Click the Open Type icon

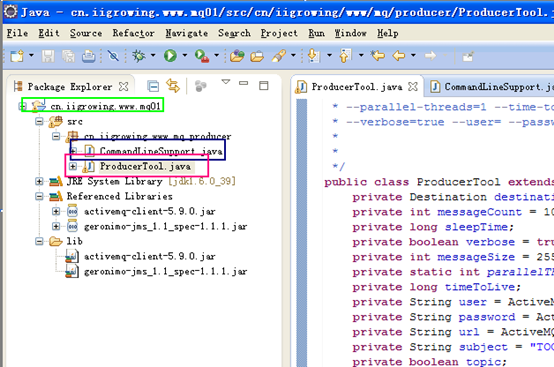[257, 56]
